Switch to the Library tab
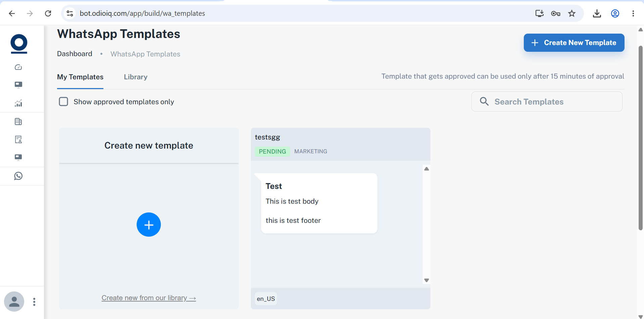This screenshot has width=644, height=319. pos(136,77)
